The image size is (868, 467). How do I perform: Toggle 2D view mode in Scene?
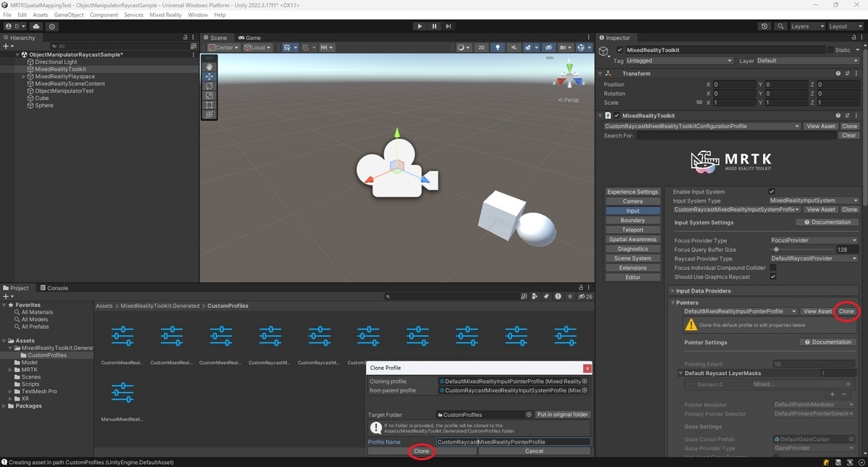click(481, 48)
